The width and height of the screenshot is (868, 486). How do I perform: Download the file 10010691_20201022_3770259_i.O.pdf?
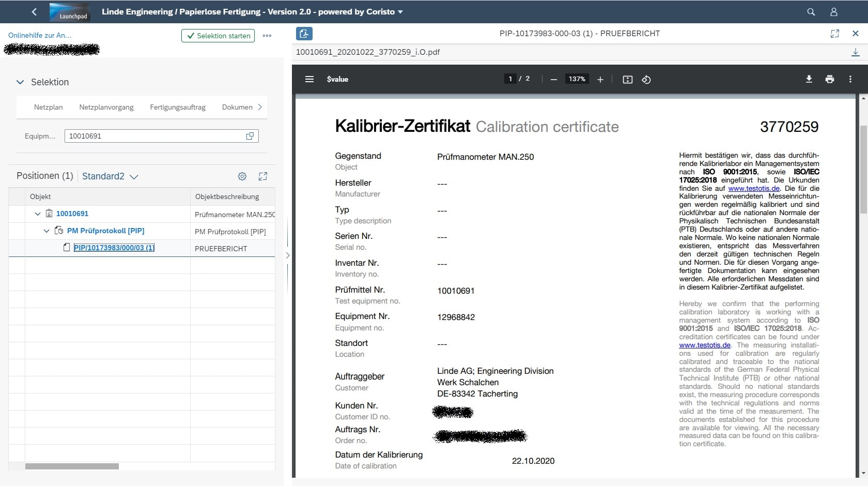click(x=856, y=52)
